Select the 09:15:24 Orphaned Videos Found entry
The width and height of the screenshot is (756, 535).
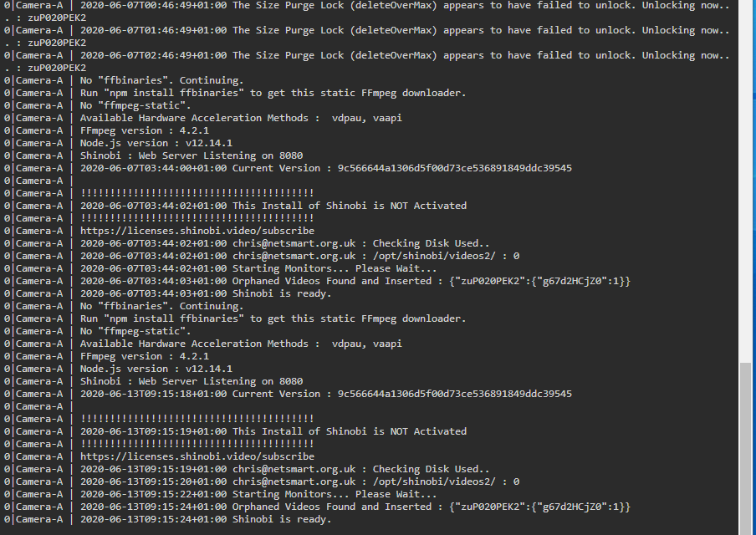(x=355, y=507)
